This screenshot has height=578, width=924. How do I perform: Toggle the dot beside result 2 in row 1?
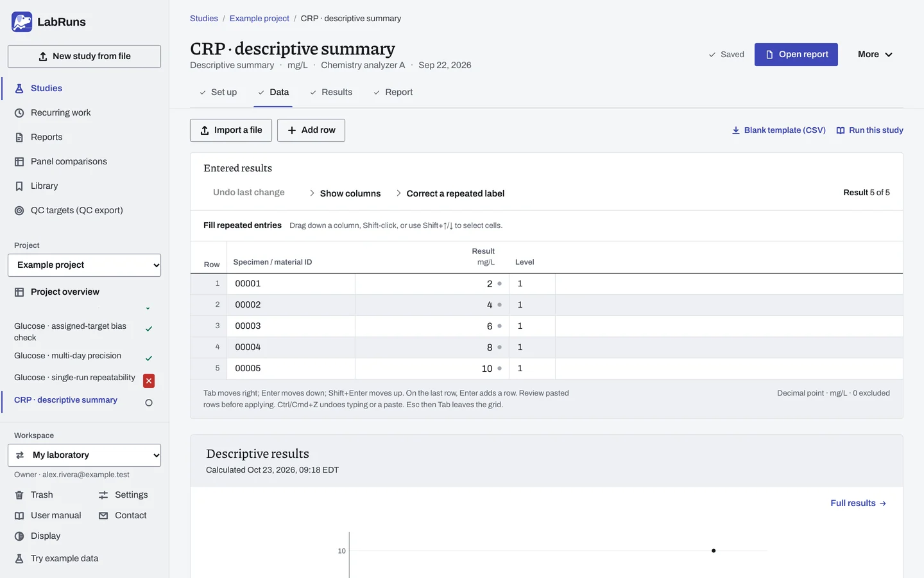(500, 284)
